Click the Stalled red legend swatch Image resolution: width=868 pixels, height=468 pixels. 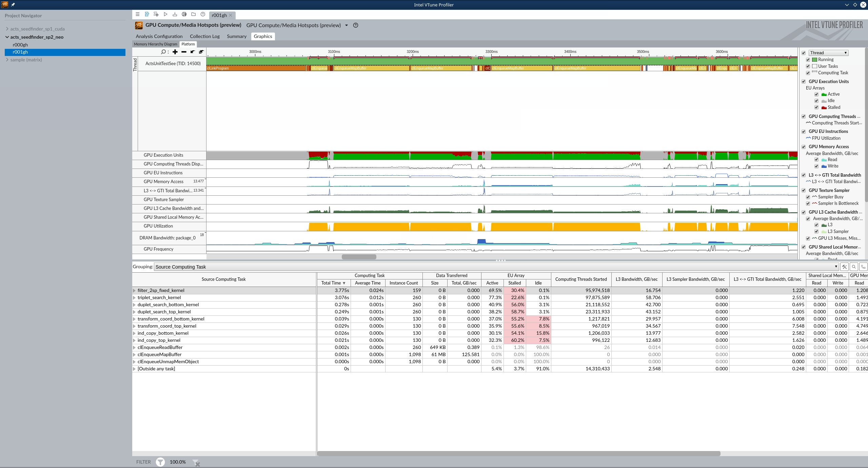click(x=824, y=108)
